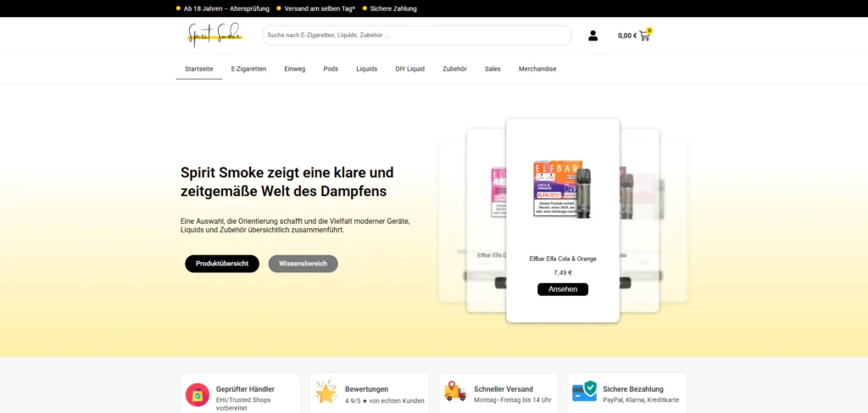
Task: Select the right carousel card behind
Action: pyautogui.click(x=639, y=221)
